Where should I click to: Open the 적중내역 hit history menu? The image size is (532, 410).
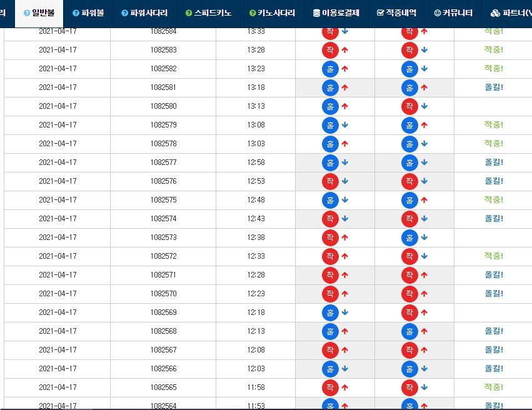397,12
